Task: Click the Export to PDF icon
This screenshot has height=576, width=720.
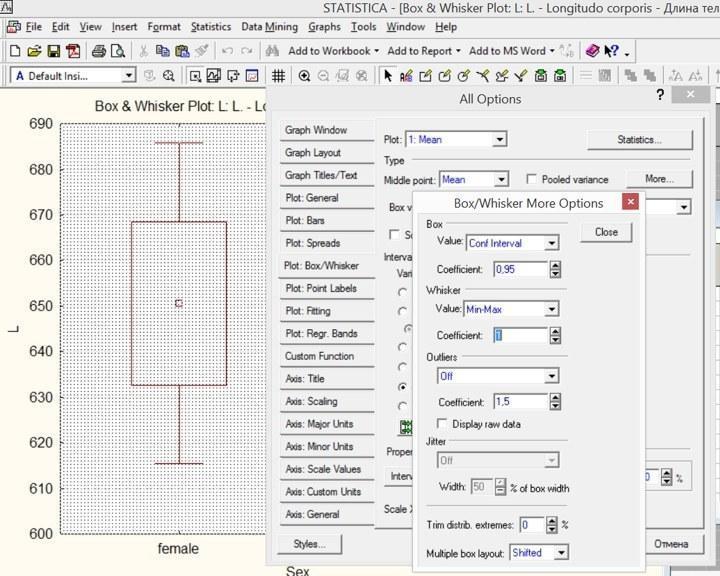Action: pos(73,50)
